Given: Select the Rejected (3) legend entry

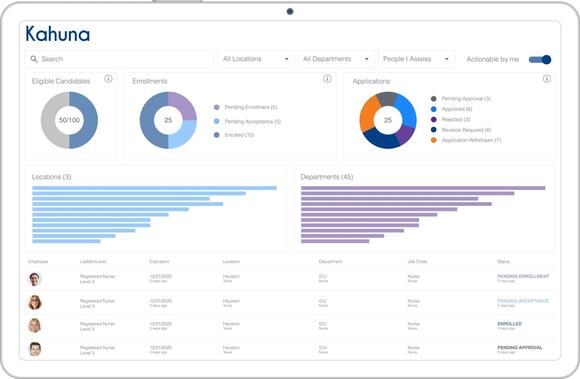Looking at the screenshot, I should (451, 119).
